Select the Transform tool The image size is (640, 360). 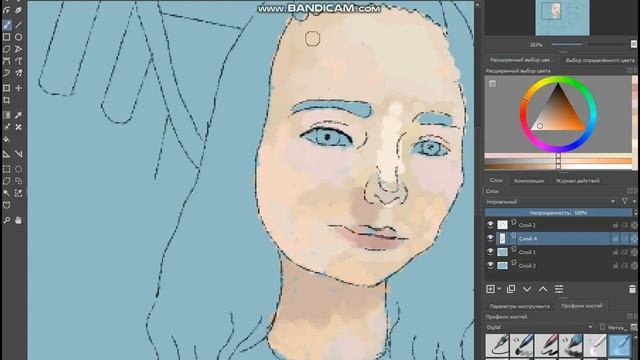7,88
